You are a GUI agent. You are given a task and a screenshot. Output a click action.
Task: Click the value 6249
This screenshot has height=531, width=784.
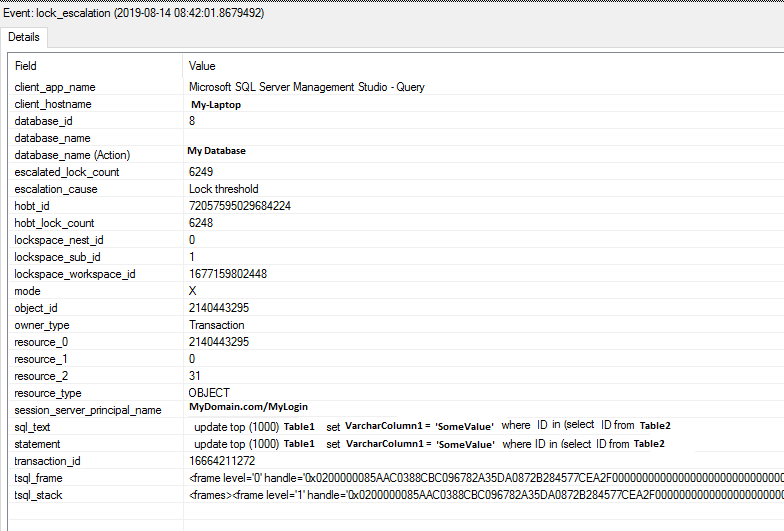pyautogui.click(x=201, y=172)
